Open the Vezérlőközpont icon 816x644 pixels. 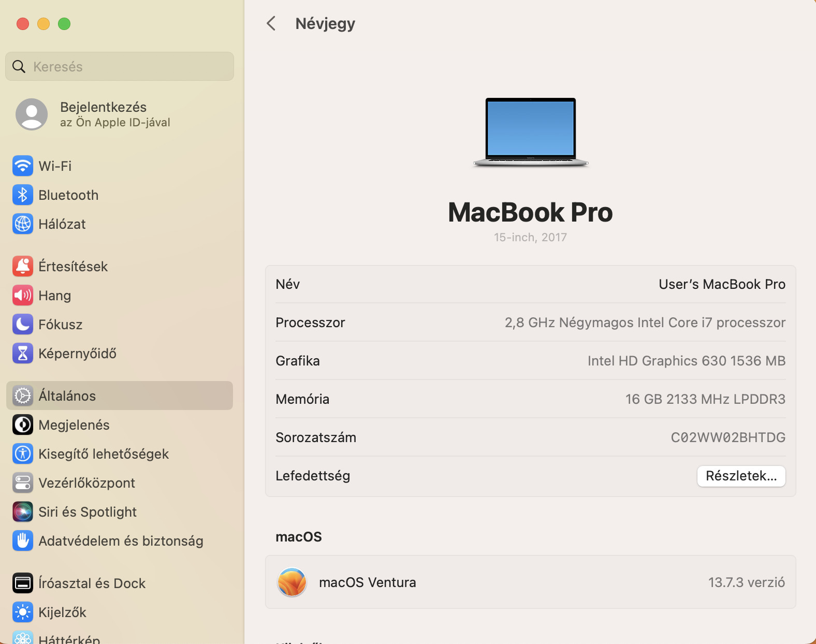pyautogui.click(x=23, y=483)
